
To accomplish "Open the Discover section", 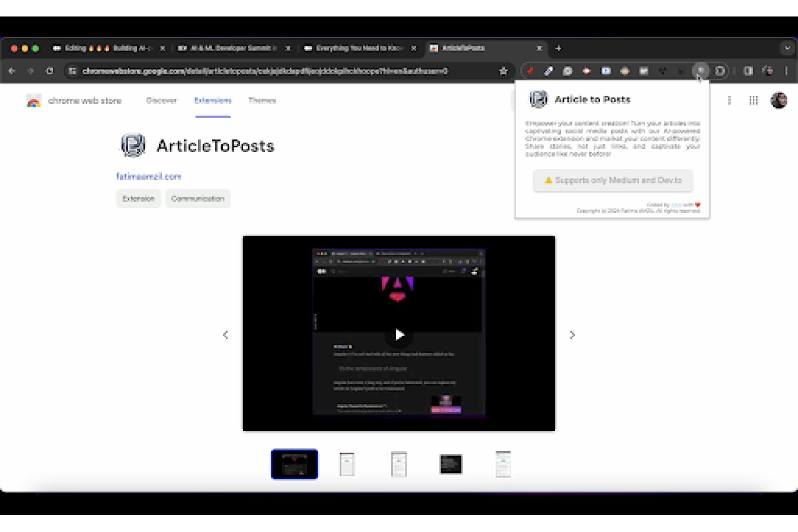I will point(161,100).
